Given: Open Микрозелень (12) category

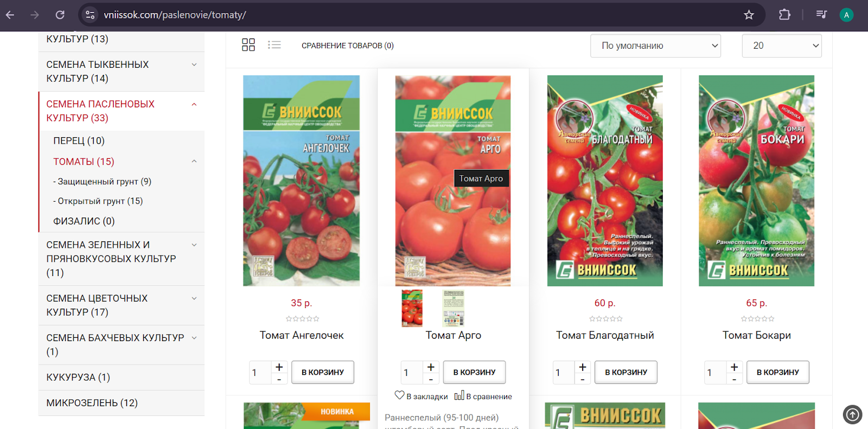Looking at the screenshot, I should tap(92, 403).
